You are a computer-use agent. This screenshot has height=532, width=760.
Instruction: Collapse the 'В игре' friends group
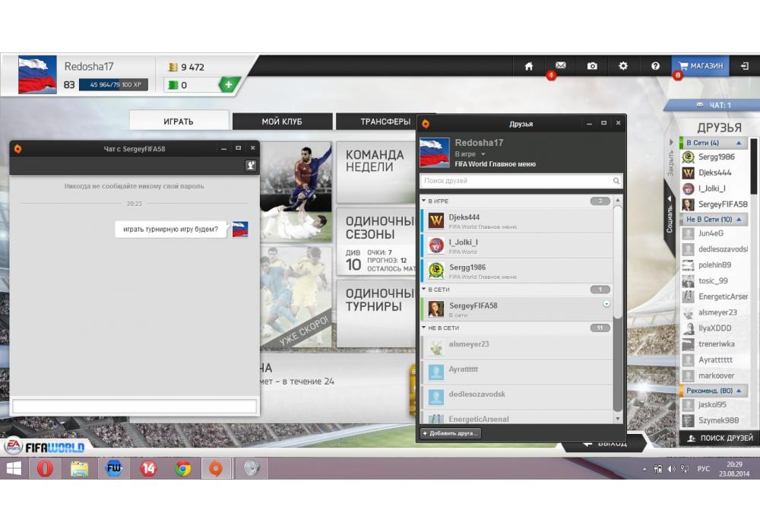tap(424, 201)
